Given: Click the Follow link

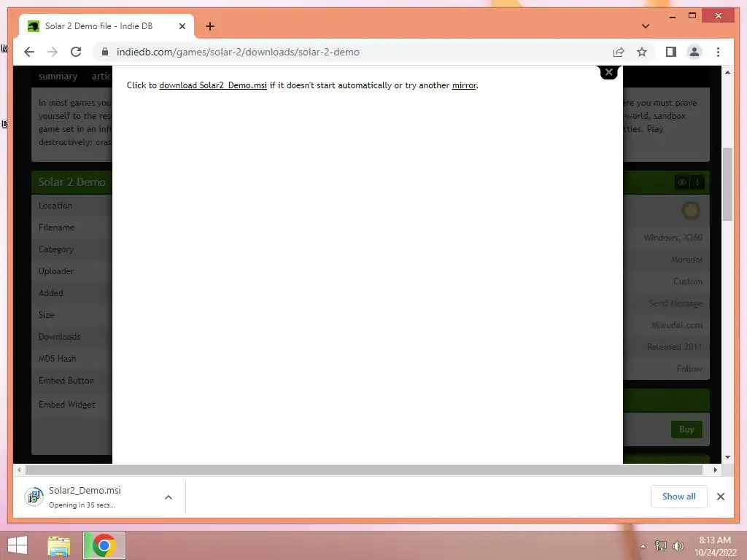Looking at the screenshot, I should pyautogui.click(x=689, y=369).
